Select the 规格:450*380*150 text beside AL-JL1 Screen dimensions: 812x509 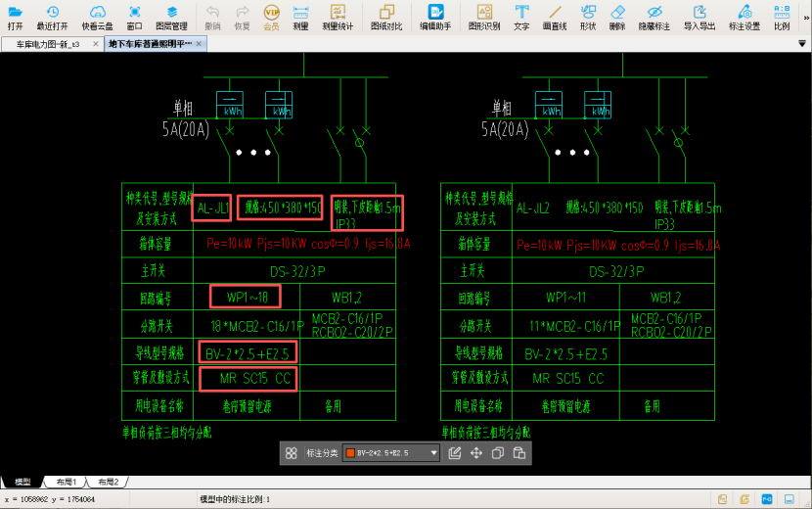(x=283, y=208)
